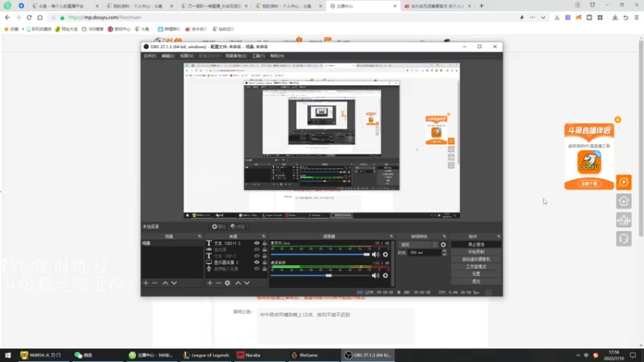Move the selected source up in the Sources list
Screen dimensions: 644x362
click(237, 283)
